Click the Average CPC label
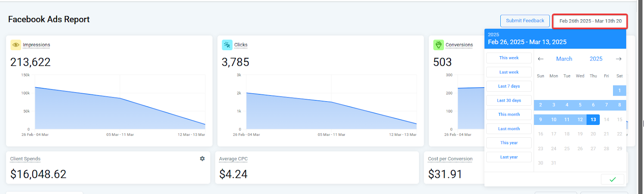This screenshot has width=644, height=194. [233, 159]
